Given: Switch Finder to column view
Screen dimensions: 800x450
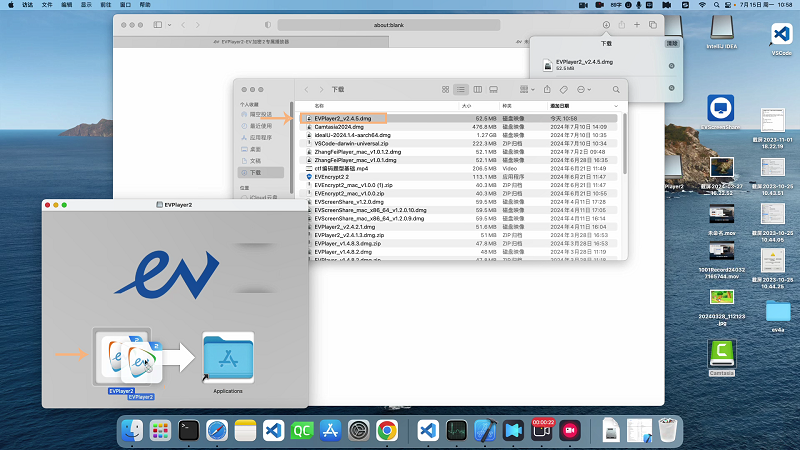Looking at the screenshot, I should (478, 89).
